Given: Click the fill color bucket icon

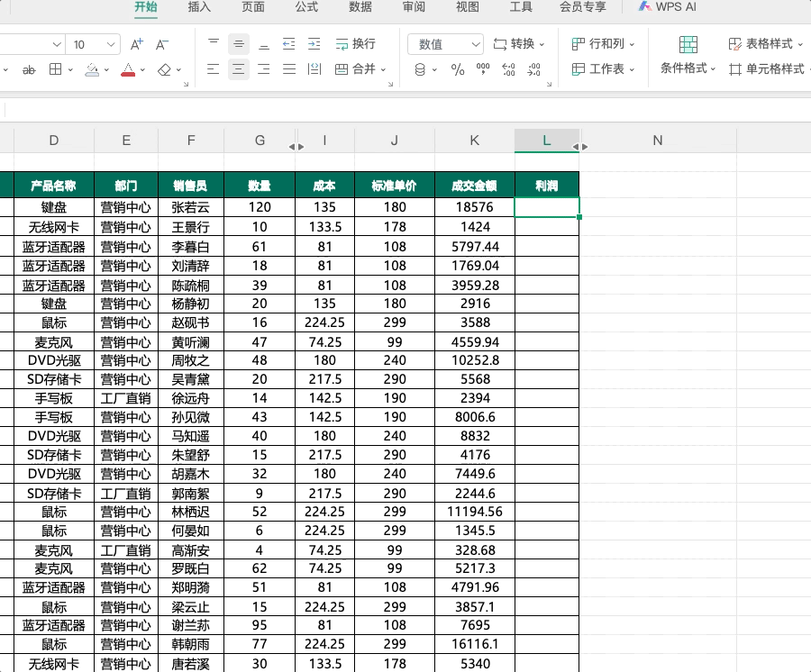Looking at the screenshot, I should click(92, 69).
